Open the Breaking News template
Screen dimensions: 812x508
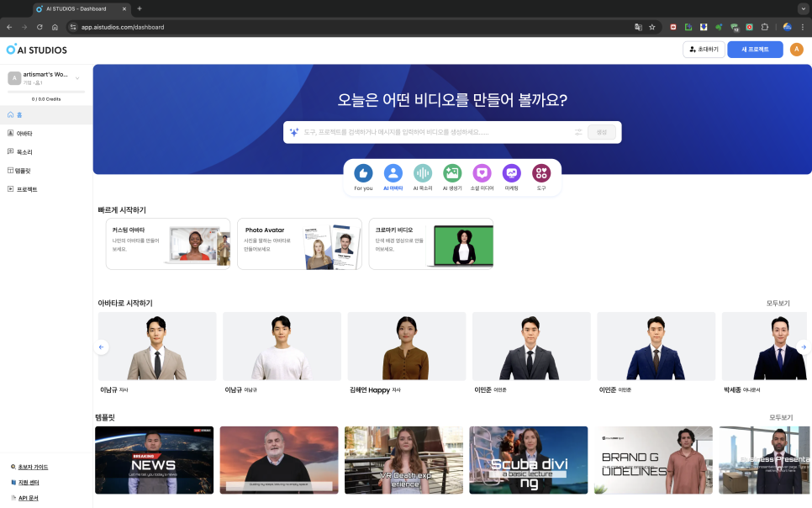(155, 460)
